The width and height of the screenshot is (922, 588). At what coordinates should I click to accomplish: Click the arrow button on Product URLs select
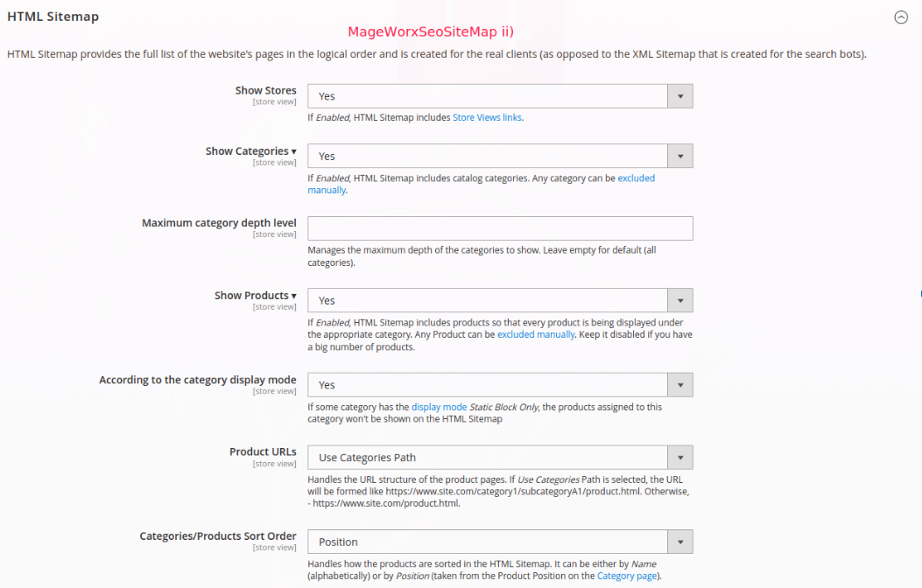click(680, 458)
